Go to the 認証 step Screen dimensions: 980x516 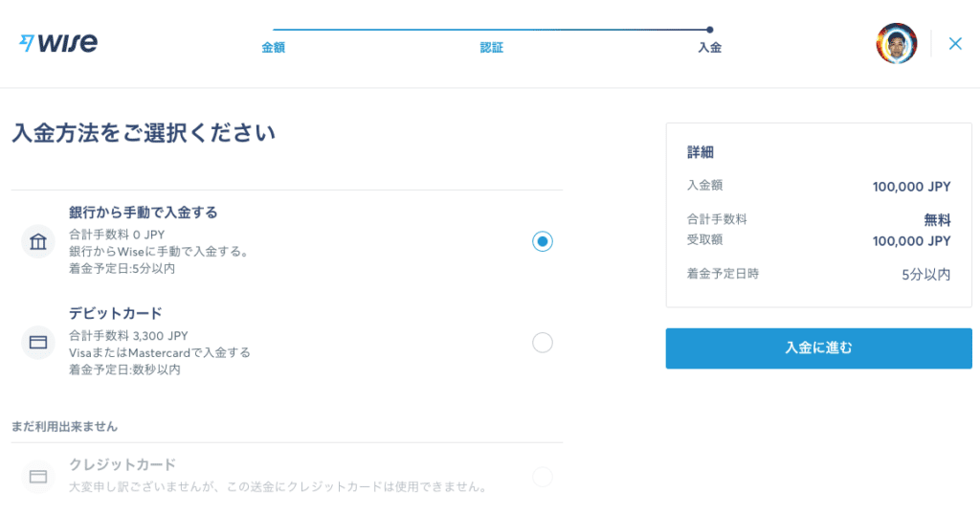(x=491, y=48)
